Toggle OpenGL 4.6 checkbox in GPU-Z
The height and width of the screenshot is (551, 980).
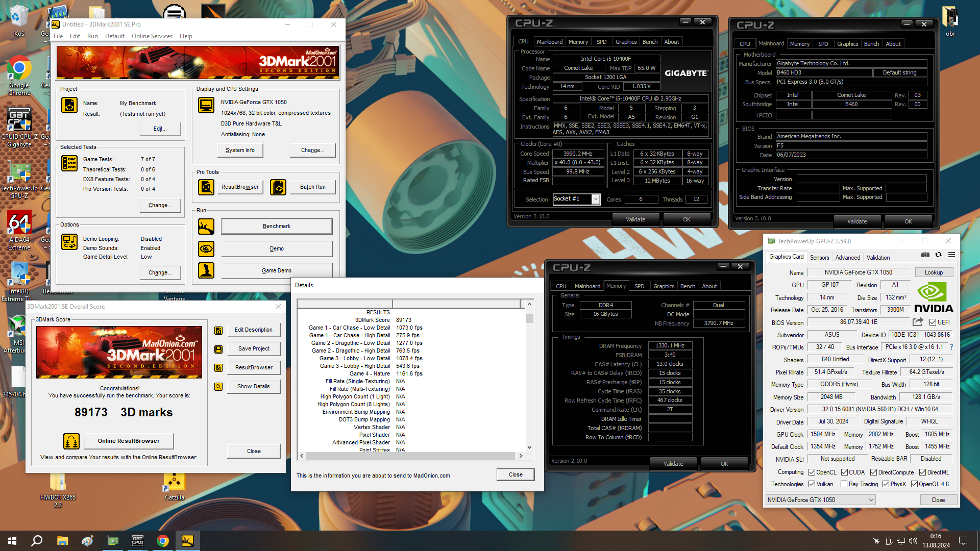pos(914,484)
